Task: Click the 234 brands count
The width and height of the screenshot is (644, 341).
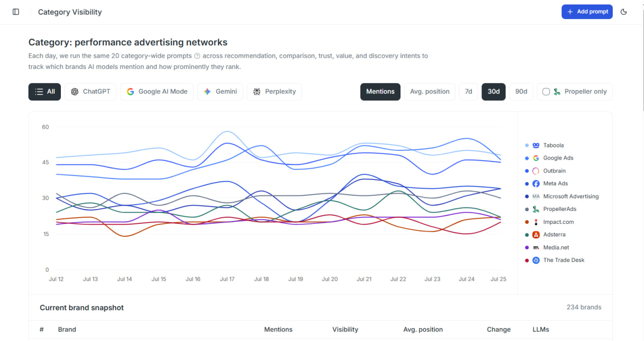Action: 584,307
